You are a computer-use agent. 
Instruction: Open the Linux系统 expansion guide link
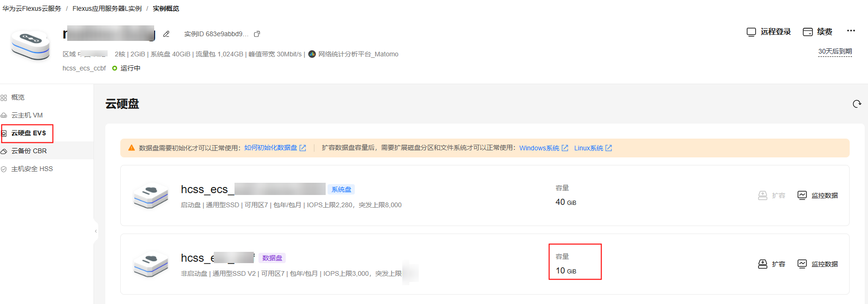coord(593,148)
